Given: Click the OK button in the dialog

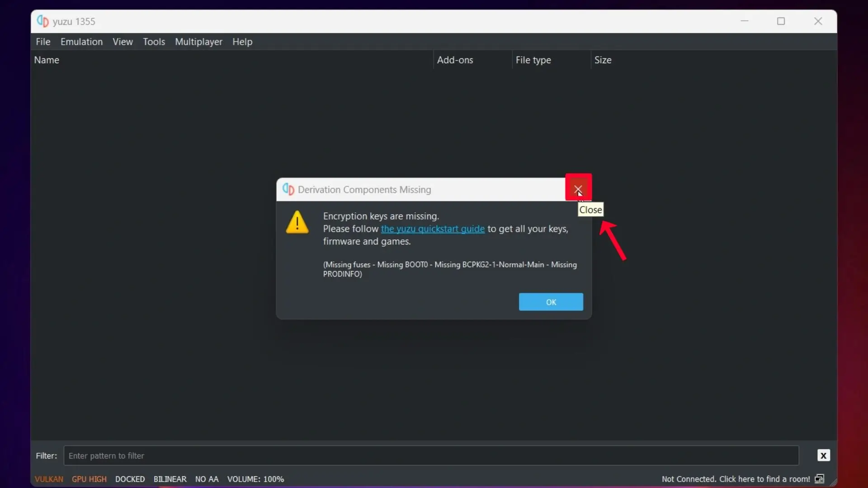Looking at the screenshot, I should pyautogui.click(x=551, y=302).
